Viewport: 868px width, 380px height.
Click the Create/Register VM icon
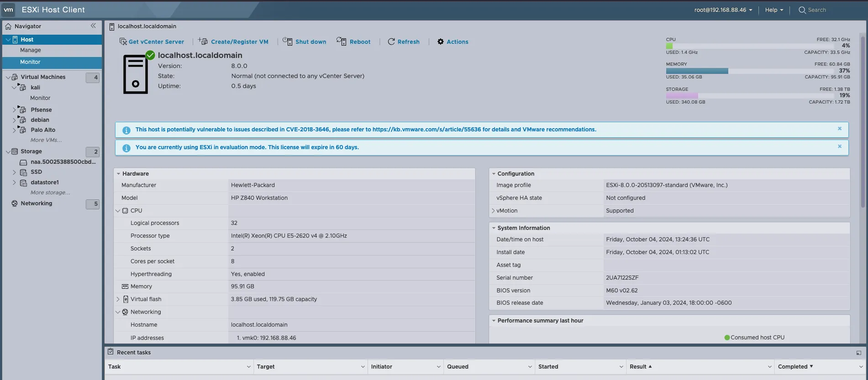tap(203, 42)
